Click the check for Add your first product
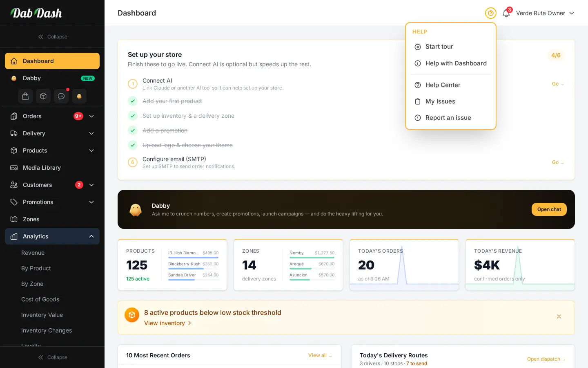The width and height of the screenshot is (588, 368). [133, 101]
